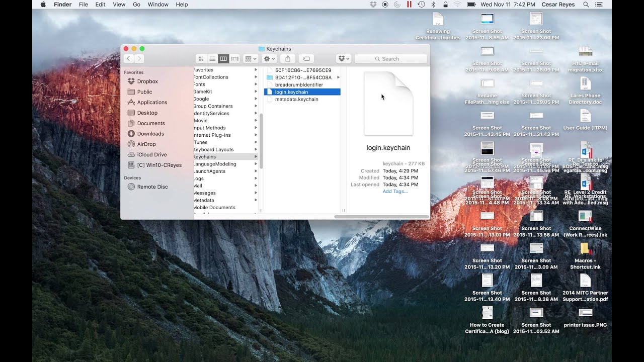
Task: Open the Action gear menu
Action: 269,59
